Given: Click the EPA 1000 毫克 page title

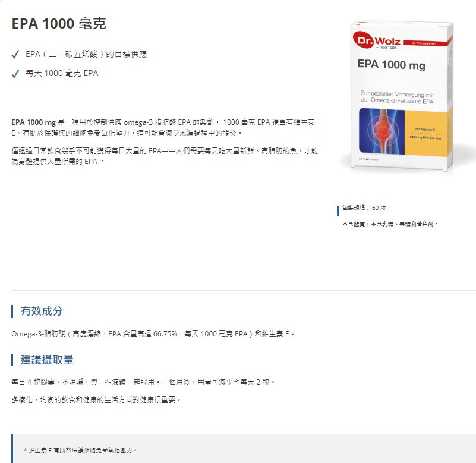Looking at the screenshot, I should 59,24.
